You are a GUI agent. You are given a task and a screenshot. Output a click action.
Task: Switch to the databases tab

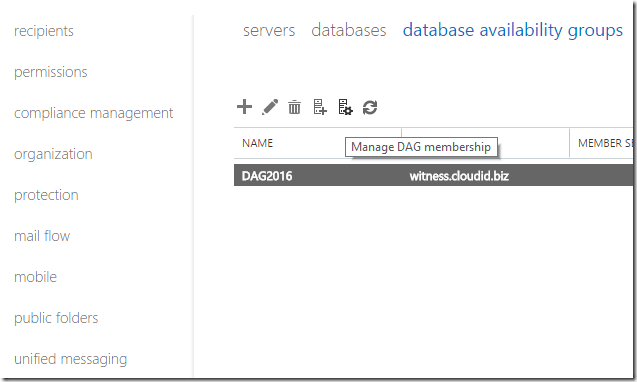point(349,30)
